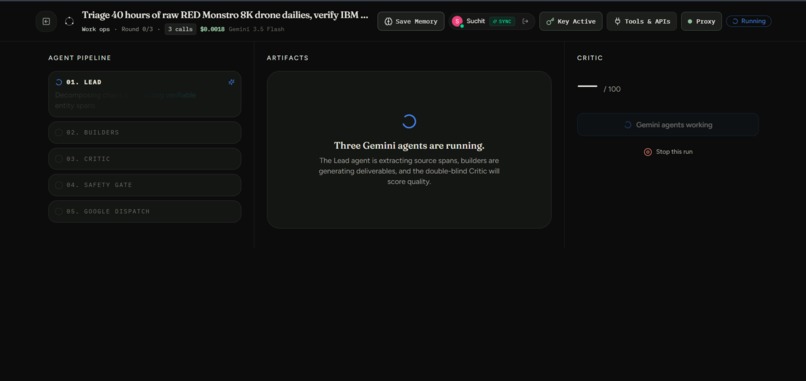806x381 pixels.
Task: Click the spinner icon on the 01. Lead step
Action: (x=59, y=82)
